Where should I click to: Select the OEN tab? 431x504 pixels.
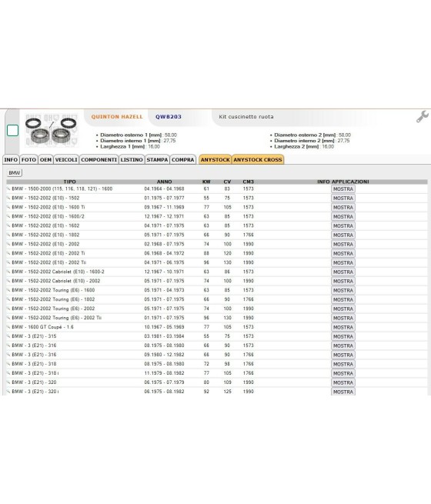click(45, 160)
